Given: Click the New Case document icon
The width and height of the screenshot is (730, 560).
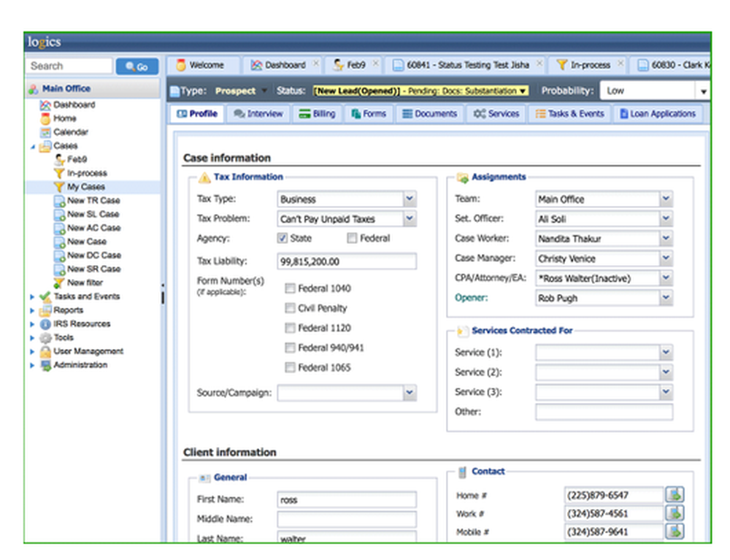Looking at the screenshot, I should coord(58,242).
